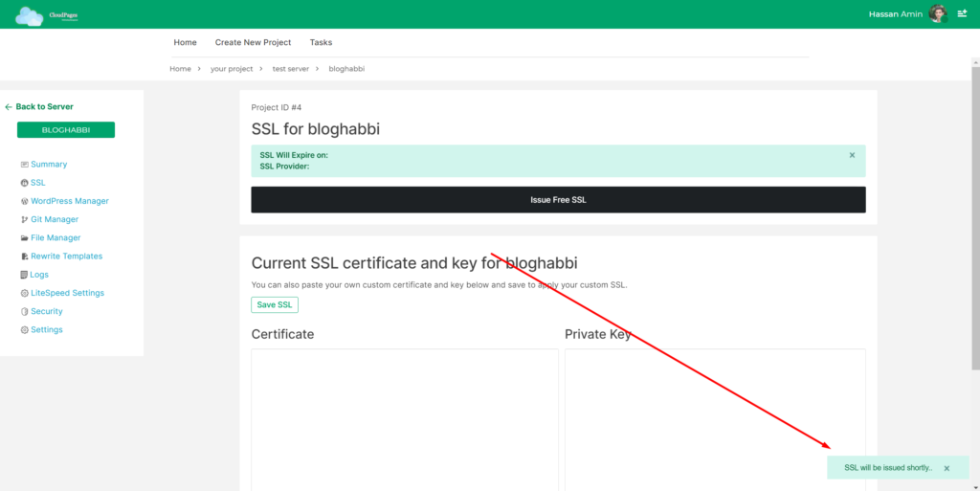Image resolution: width=980 pixels, height=491 pixels.
Task: Click the Hassan Amin username text
Action: pos(895,14)
